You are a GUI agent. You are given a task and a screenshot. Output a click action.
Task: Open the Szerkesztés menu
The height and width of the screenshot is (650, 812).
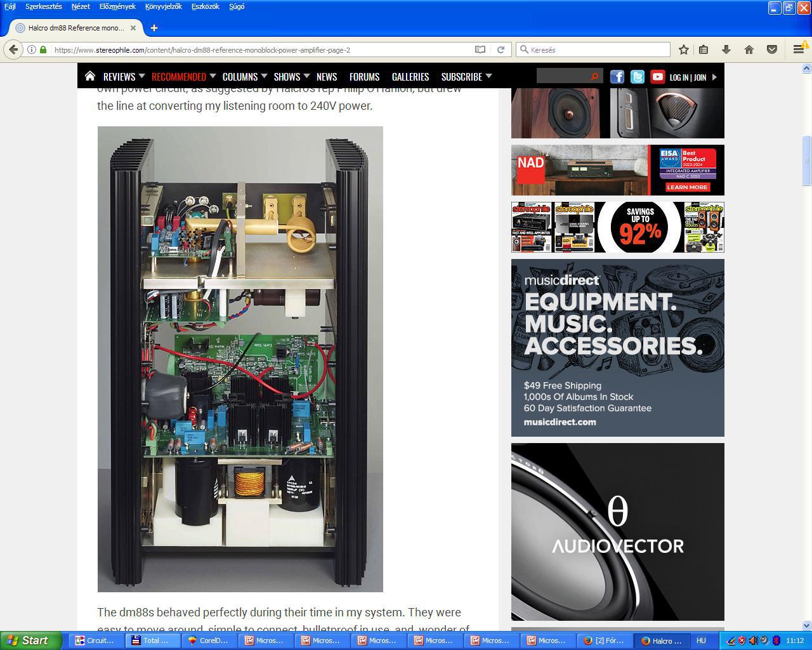pyautogui.click(x=44, y=6)
